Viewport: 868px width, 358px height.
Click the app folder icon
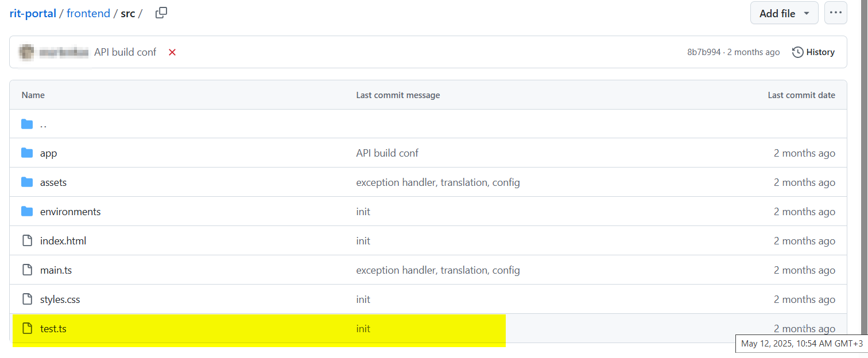pos(27,153)
